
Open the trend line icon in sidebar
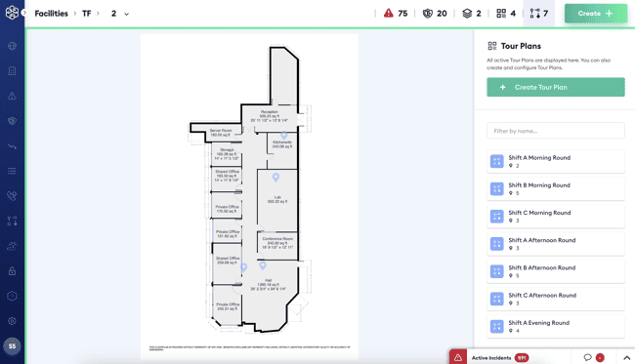(12, 146)
